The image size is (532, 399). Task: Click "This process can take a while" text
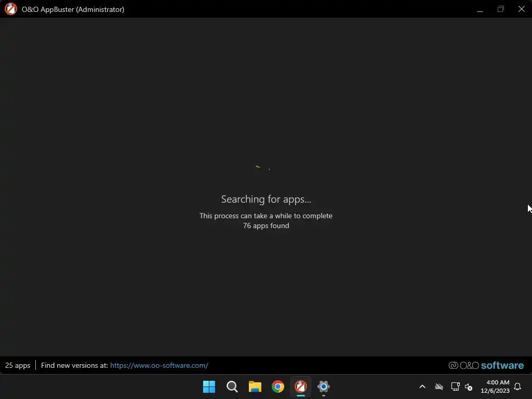266,216
